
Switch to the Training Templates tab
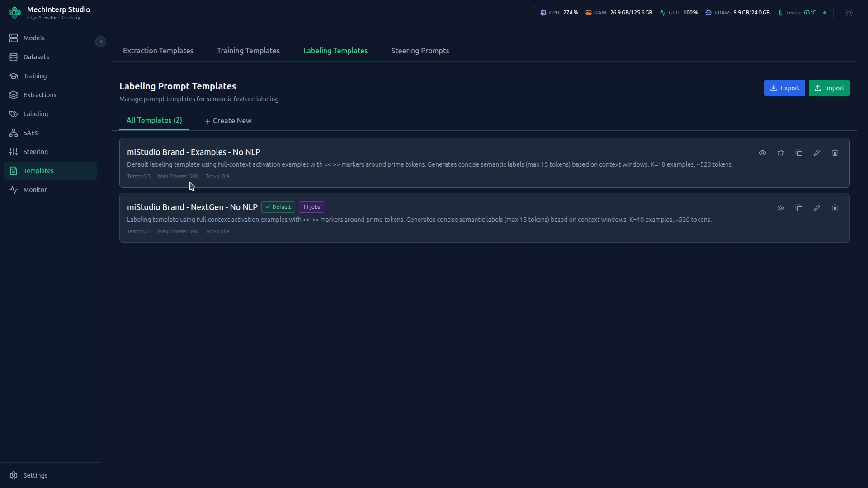(248, 51)
